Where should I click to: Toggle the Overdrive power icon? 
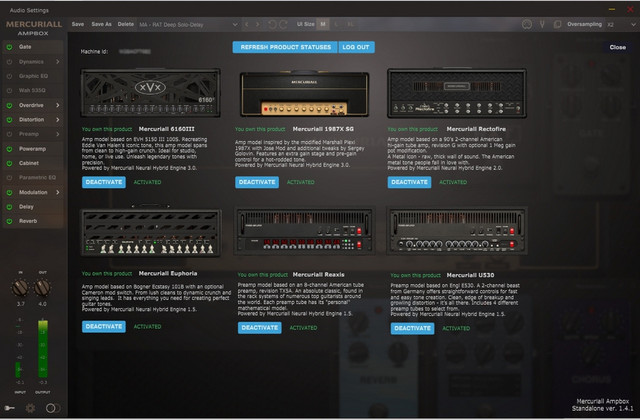click(x=9, y=105)
